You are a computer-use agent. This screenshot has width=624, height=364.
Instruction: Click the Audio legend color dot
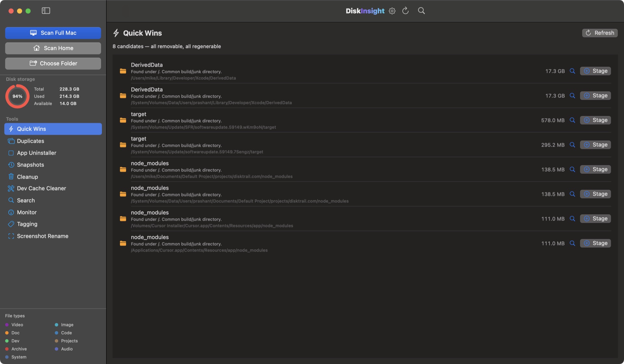click(x=57, y=349)
